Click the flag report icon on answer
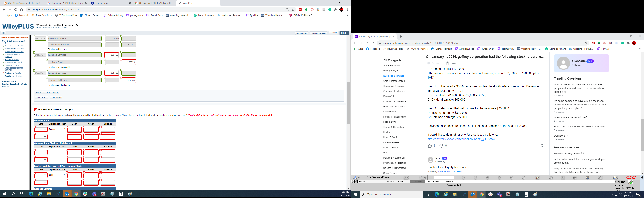Viewport: 644px width, 198px height. [x=541, y=146]
